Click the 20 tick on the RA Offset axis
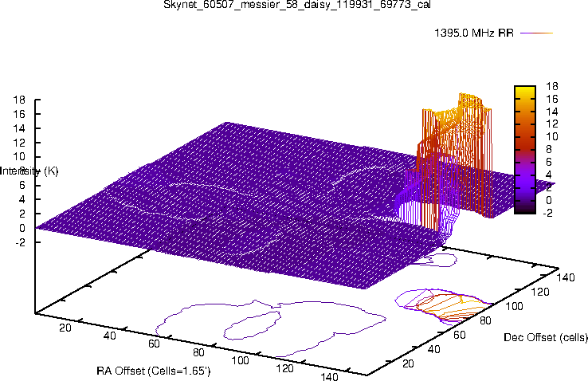 click(x=65, y=328)
